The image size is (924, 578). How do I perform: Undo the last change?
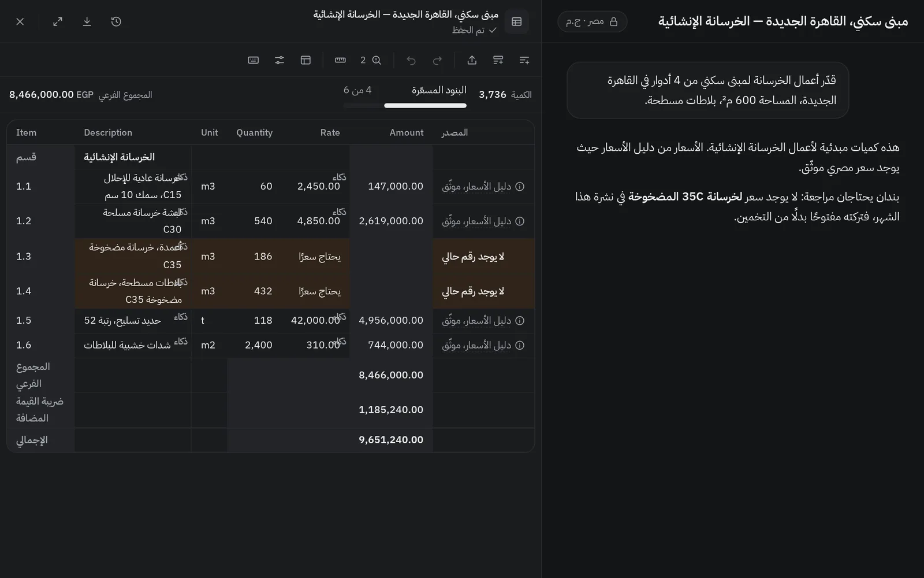(x=411, y=60)
